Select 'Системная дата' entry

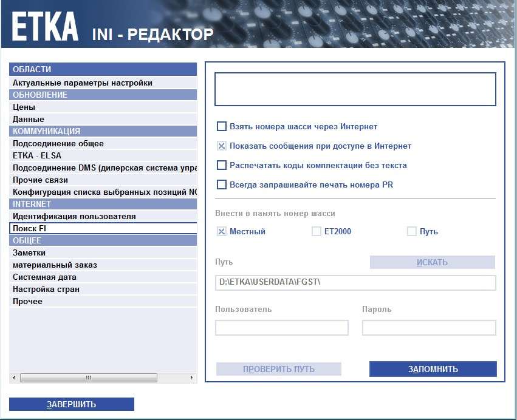(x=103, y=277)
